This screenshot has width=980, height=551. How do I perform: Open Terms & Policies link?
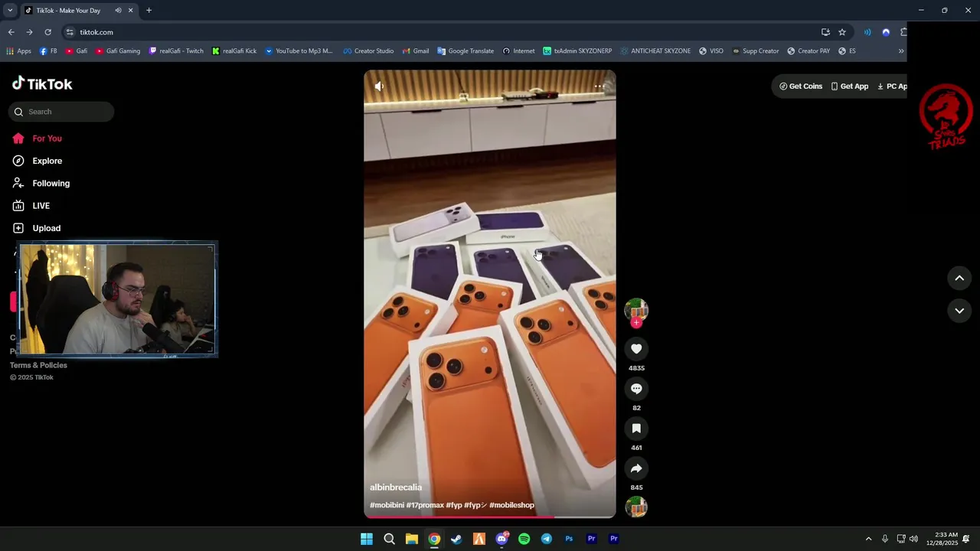pos(38,365)
